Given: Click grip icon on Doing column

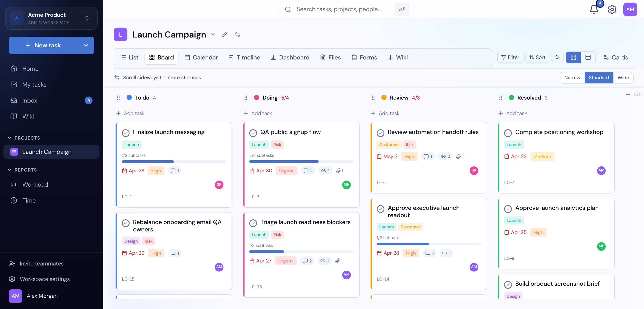Looking at the screenshot, I should tap(246, 98).
